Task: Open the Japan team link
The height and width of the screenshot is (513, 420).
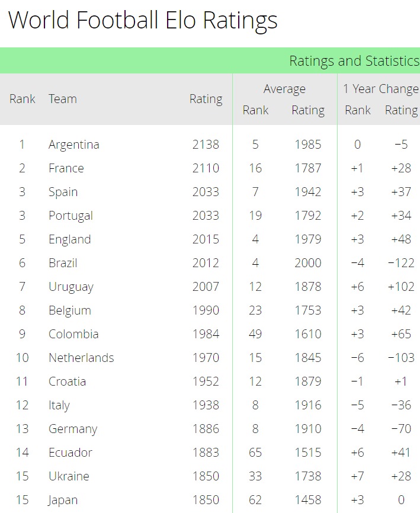Action: [63, 500]
